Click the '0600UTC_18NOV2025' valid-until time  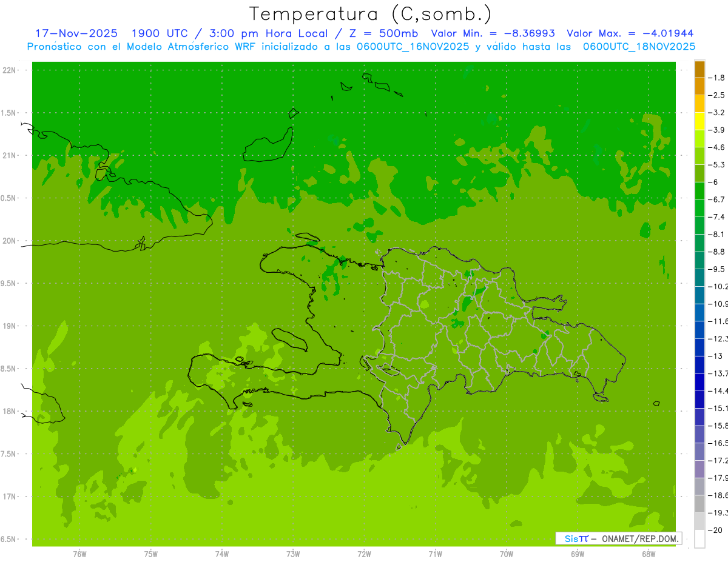tap(639, 47)
